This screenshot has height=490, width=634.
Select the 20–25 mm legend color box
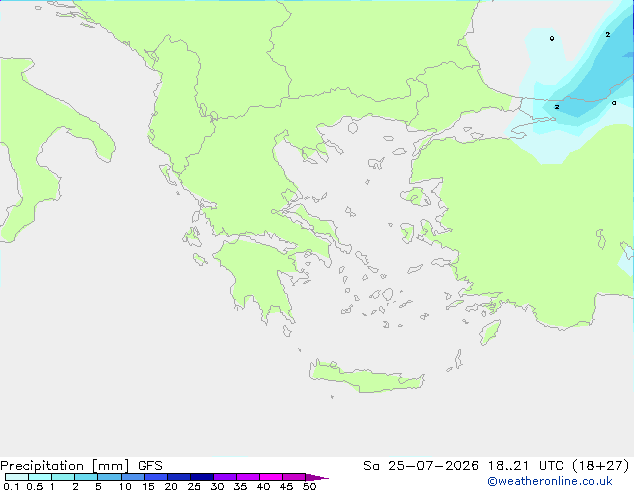(x=179, y=477)
